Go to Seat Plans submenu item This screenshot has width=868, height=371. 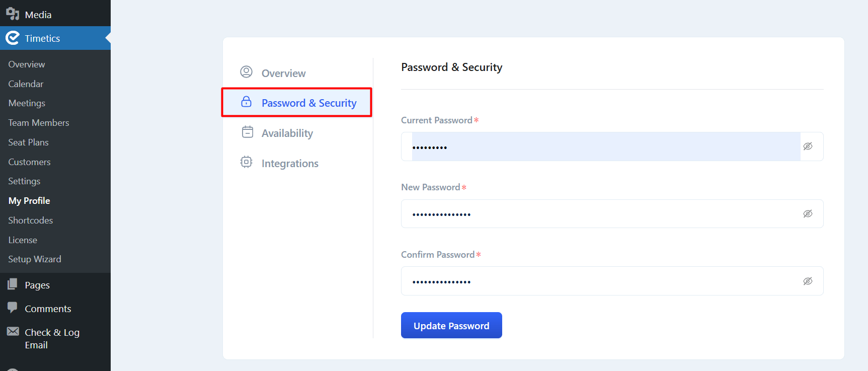(x=28, y=142)
